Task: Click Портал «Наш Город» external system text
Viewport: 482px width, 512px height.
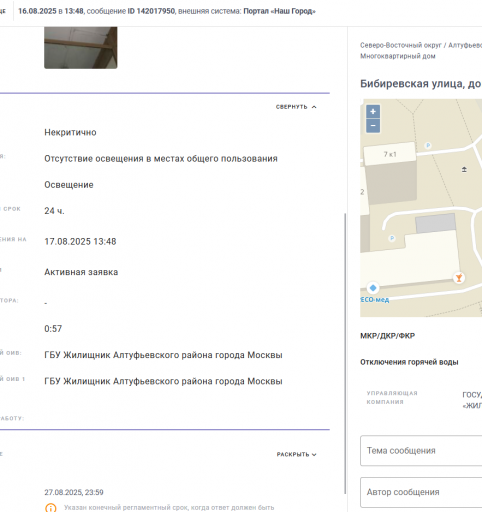Action: [x=279, y=11]
